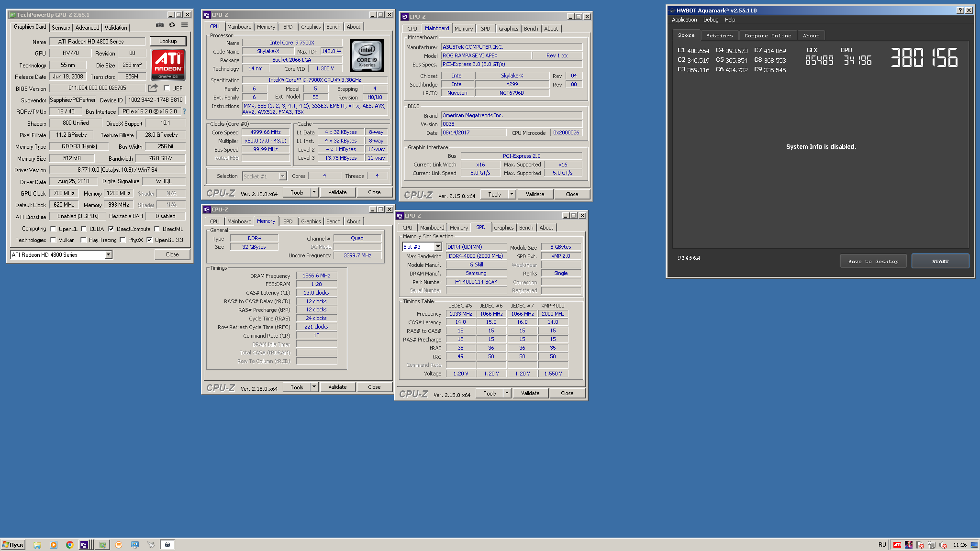Click the colorful tray icon beside ATI

909,545
